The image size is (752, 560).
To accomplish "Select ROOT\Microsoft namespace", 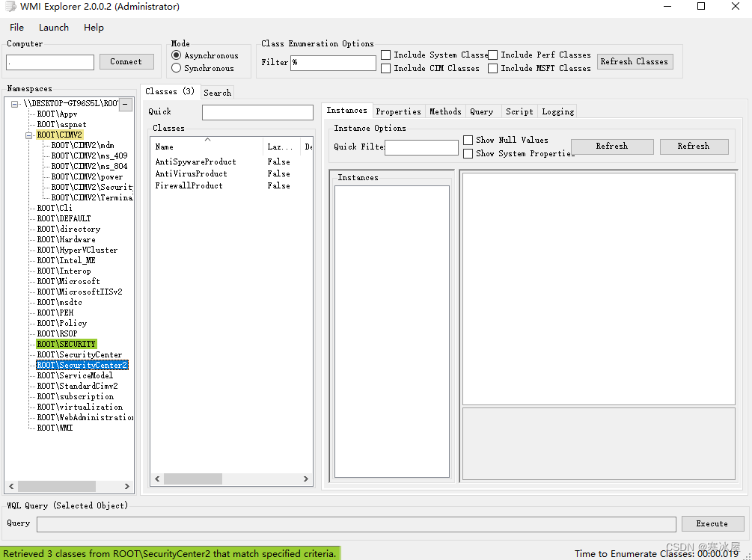I will (69, 281).
